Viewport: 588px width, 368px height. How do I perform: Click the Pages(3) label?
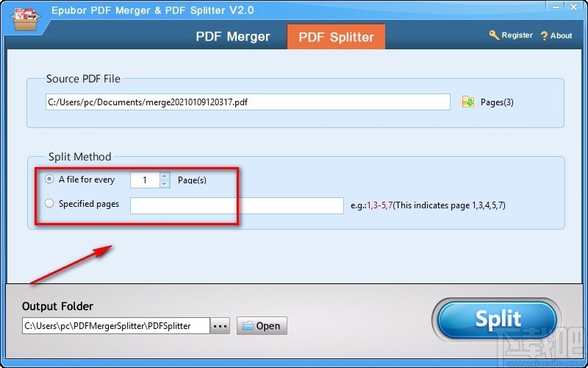point(497,102)
